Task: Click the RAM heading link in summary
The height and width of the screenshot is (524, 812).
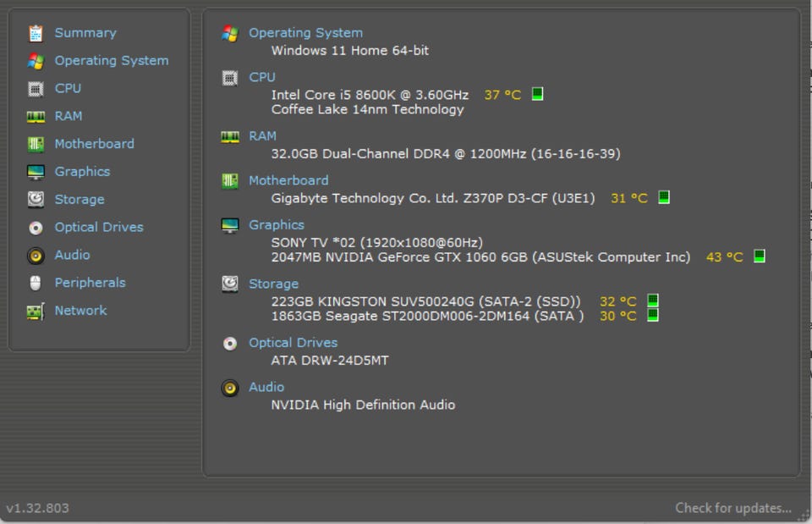Action: pyautogui.click(x=262, y=135)
